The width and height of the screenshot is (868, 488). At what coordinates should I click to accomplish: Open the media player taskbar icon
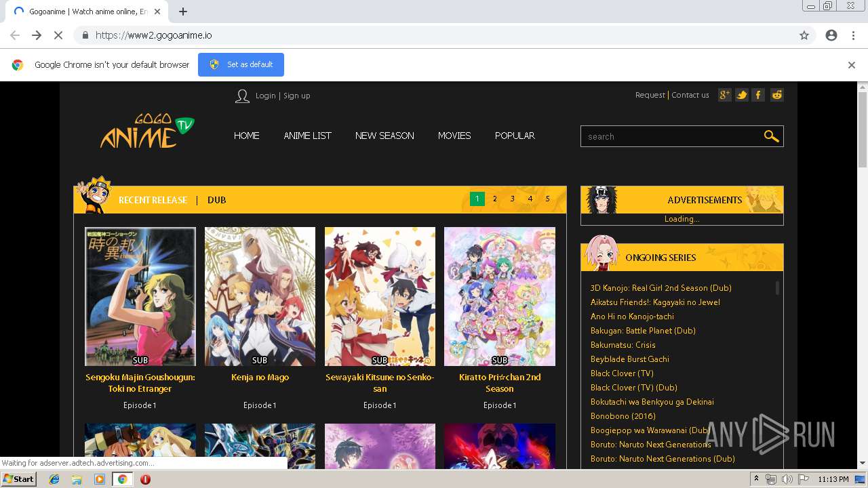(100, 479)
